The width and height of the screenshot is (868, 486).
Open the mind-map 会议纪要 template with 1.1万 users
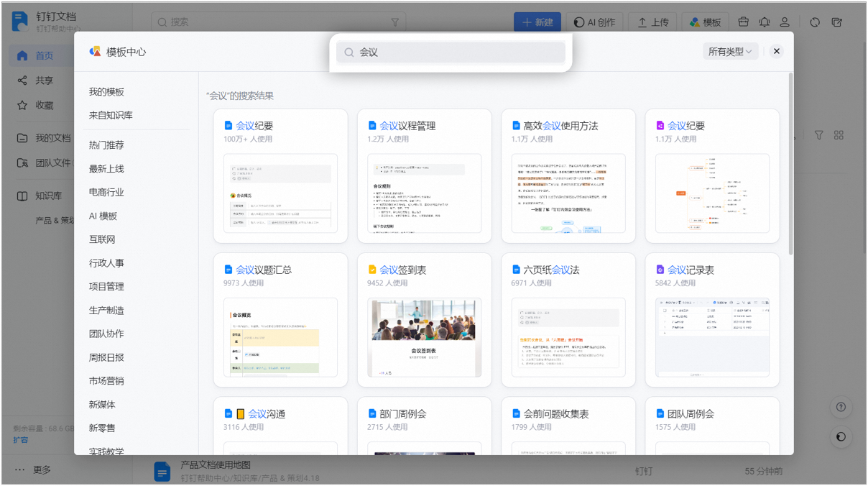tap(712, 176)
